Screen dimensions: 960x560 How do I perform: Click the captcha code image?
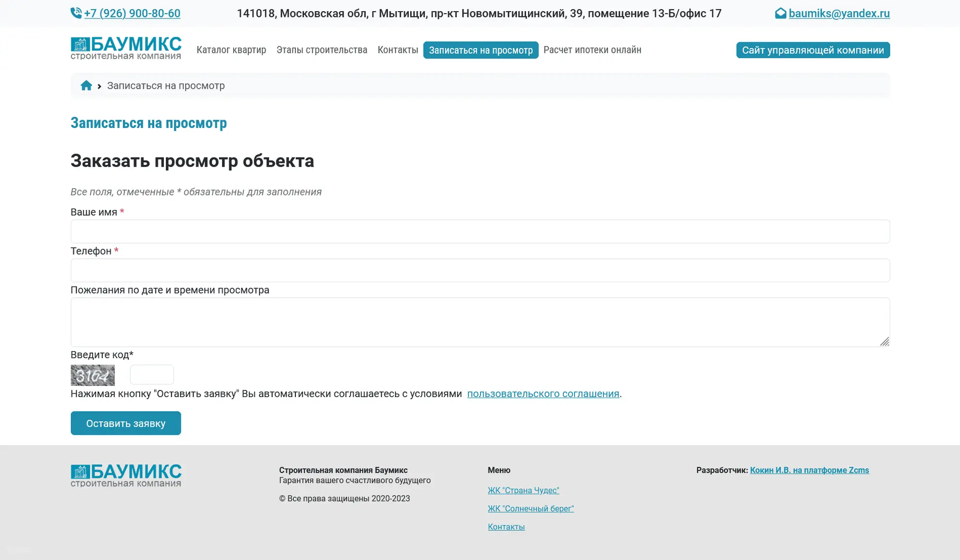pyautogui.click(x=93, y=375)
